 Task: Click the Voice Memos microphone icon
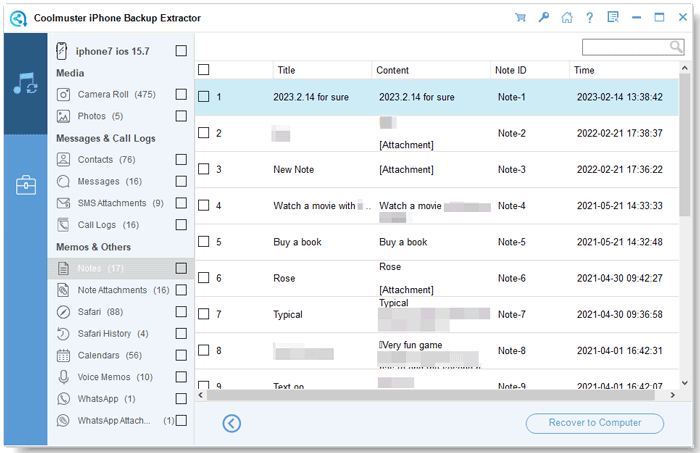click(x=63, y=377)
